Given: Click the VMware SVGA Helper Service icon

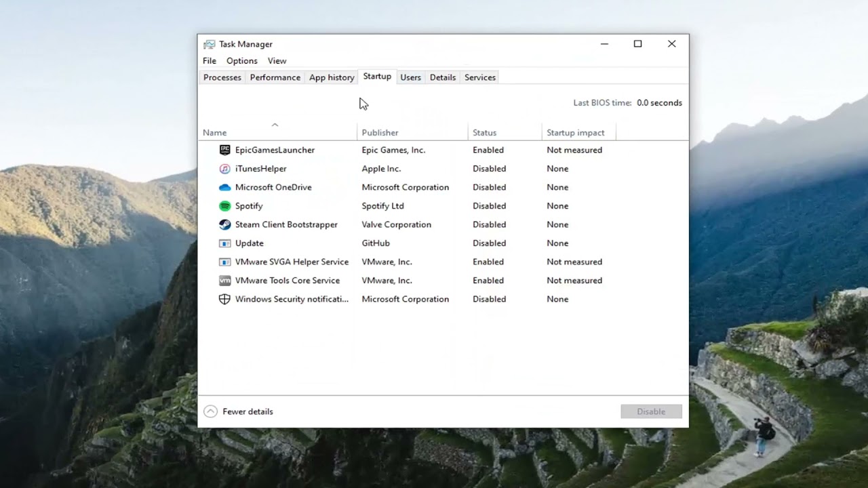Looking at the screenshot, I should coord(224,262).
